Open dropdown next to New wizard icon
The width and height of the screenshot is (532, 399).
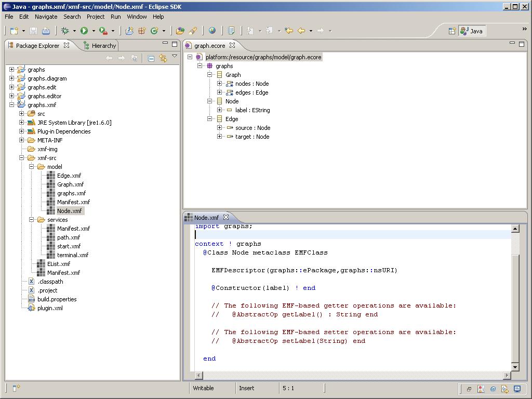coord(23,31)
